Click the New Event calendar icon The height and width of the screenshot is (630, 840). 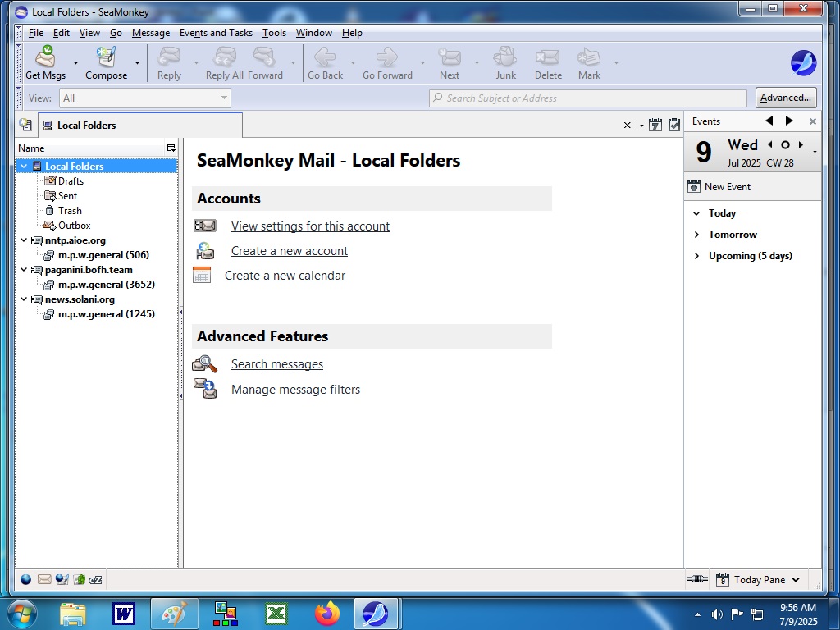tap(694, 186)
